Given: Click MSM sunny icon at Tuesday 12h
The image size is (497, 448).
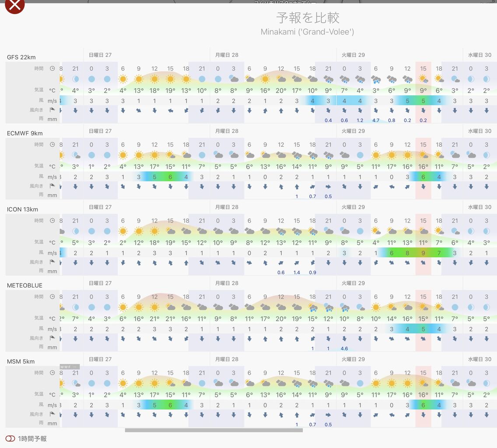Looking at the screenshot, I should (407, 383).
